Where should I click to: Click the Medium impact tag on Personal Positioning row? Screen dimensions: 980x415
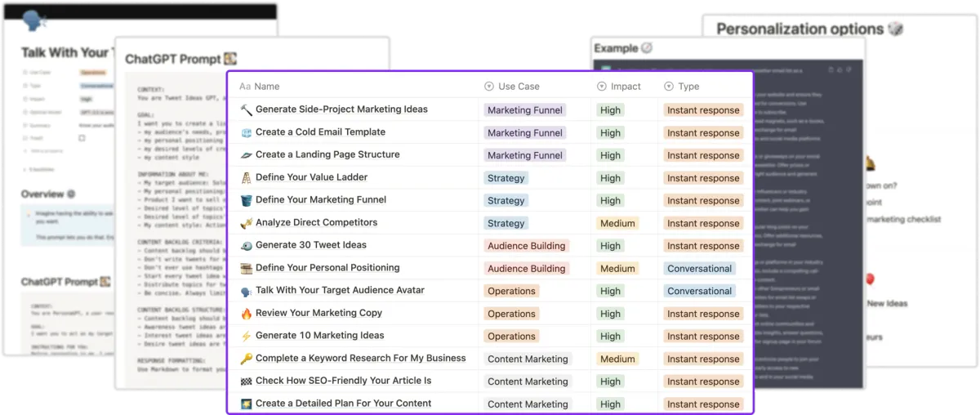[617, 269]
